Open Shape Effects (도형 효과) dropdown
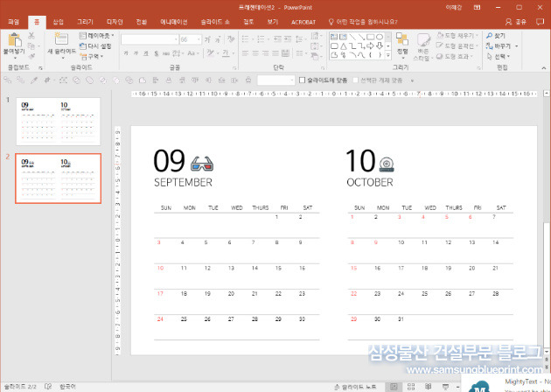Screen dimensions: 551x392 [455, 57]
